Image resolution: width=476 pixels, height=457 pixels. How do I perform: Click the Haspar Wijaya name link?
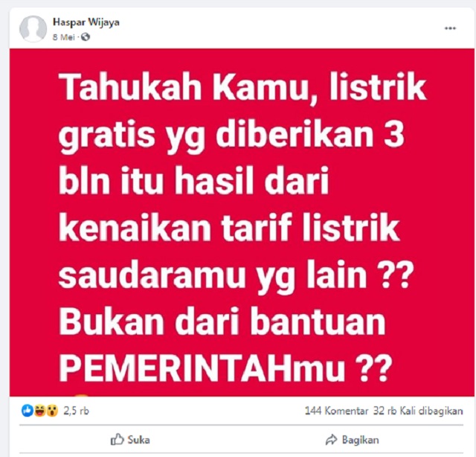[x=86, y=22]
